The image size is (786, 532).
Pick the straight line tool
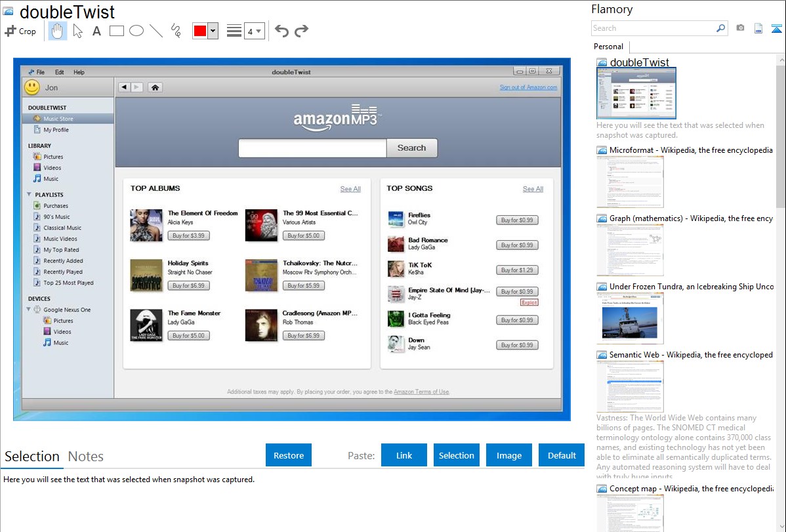(156, 31)
